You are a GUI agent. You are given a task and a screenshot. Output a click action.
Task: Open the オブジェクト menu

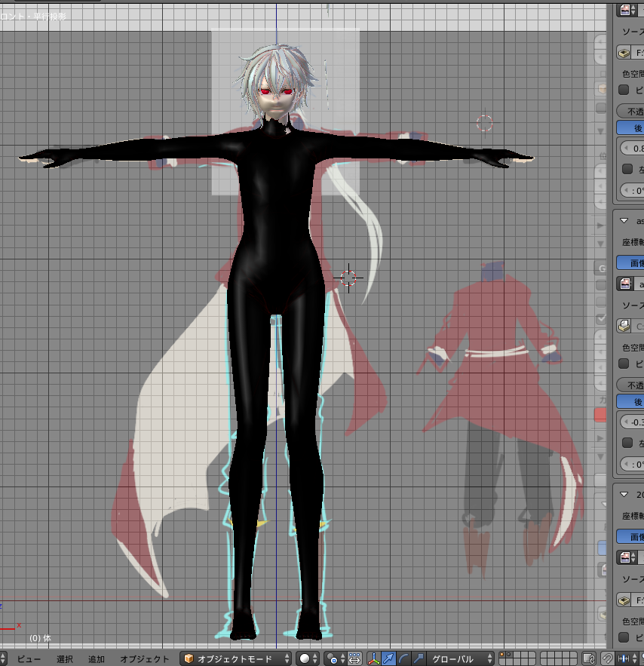[143, 658]
